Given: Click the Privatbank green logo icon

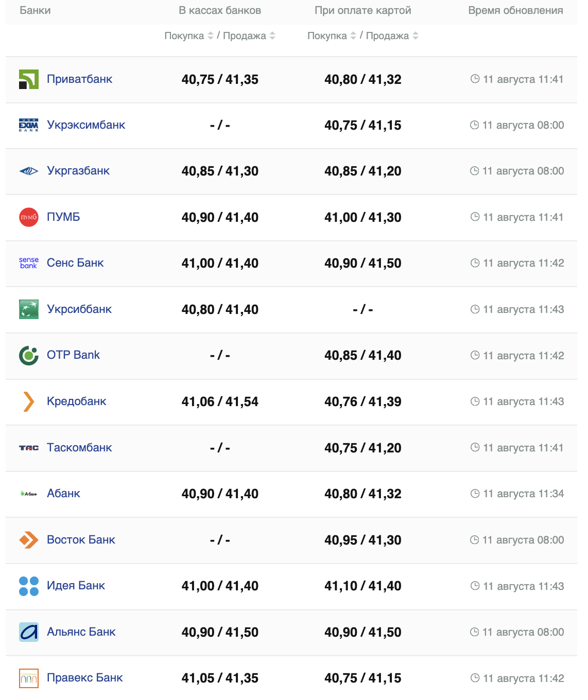Looking at the screenshot, I should pyautogui.click(x=29, y=79).
